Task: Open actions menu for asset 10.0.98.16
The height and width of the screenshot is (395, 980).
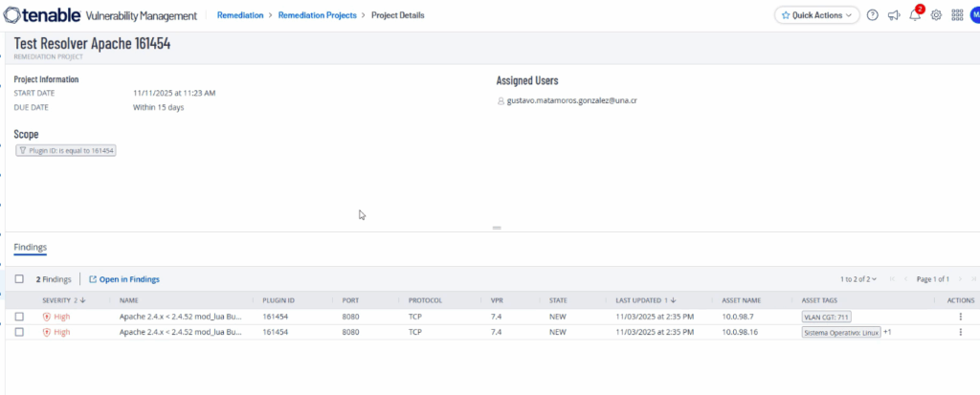Action: tap(960, 332)
